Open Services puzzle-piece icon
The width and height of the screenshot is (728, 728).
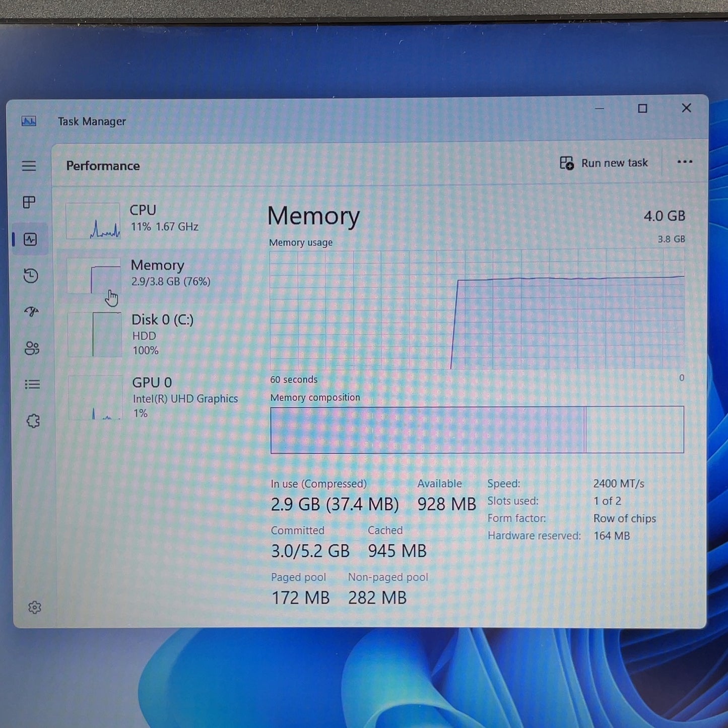[33, 421]
